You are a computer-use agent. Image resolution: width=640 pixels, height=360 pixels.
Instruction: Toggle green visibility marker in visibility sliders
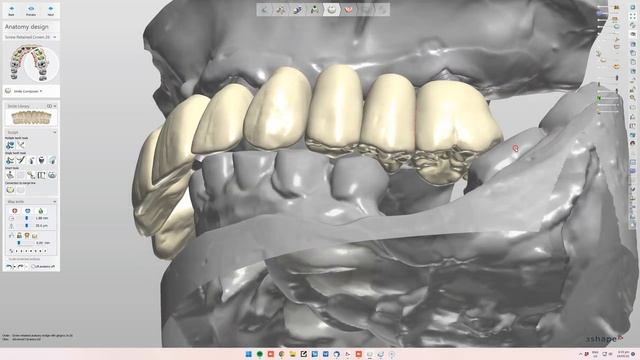[599, 98]
